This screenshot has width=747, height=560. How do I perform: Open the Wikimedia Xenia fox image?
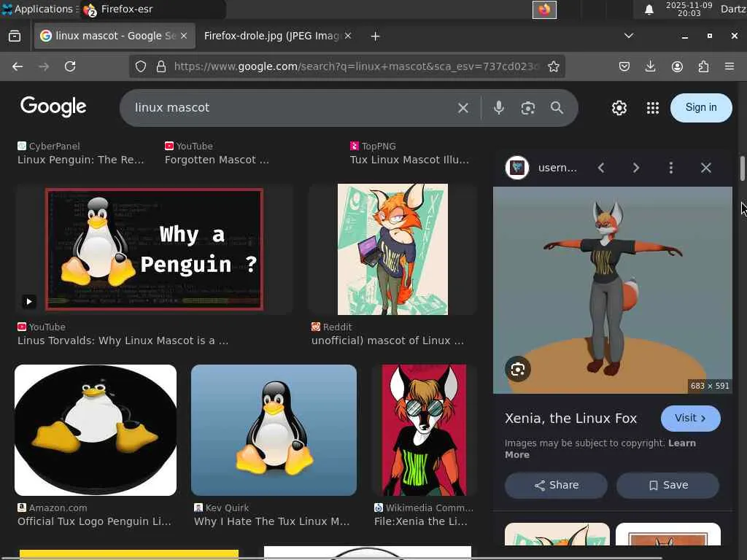424,430
